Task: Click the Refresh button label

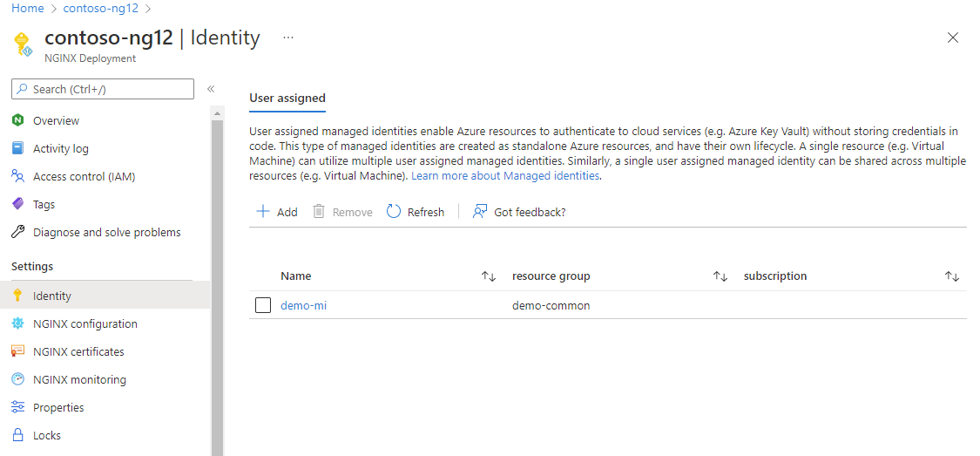Action: (426, 212)
